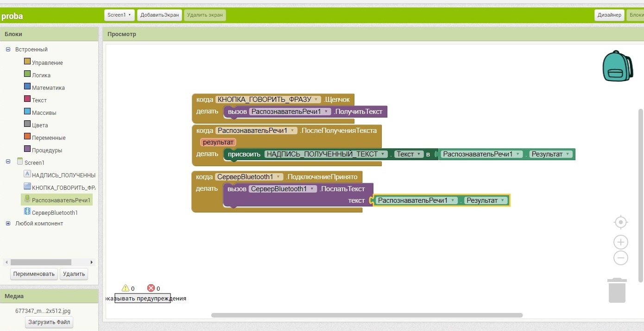Click Переименовать button
The height and width of the screenshot is (331, 644).
(34, 274)
